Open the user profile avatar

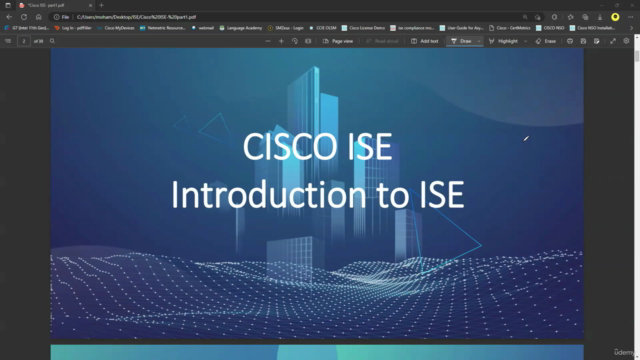point(615,17)
